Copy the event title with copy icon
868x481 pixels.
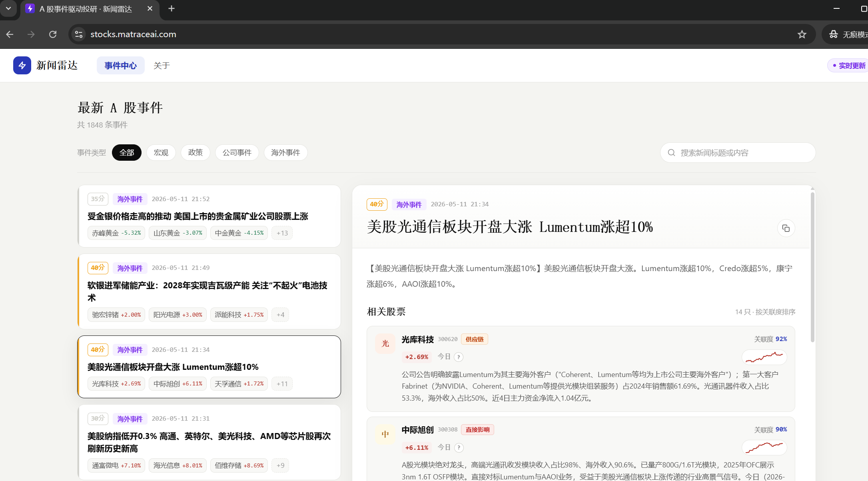click(786, 228)
